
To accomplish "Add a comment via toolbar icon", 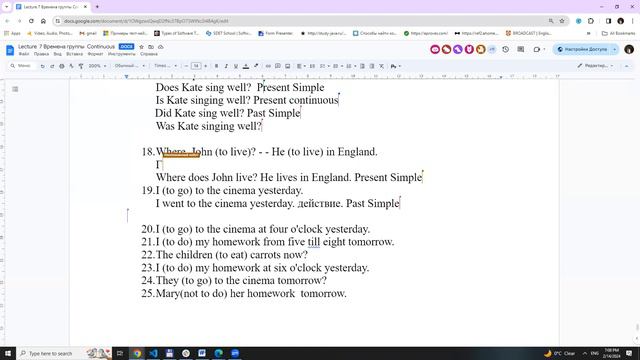I will (x=278, y=66).
